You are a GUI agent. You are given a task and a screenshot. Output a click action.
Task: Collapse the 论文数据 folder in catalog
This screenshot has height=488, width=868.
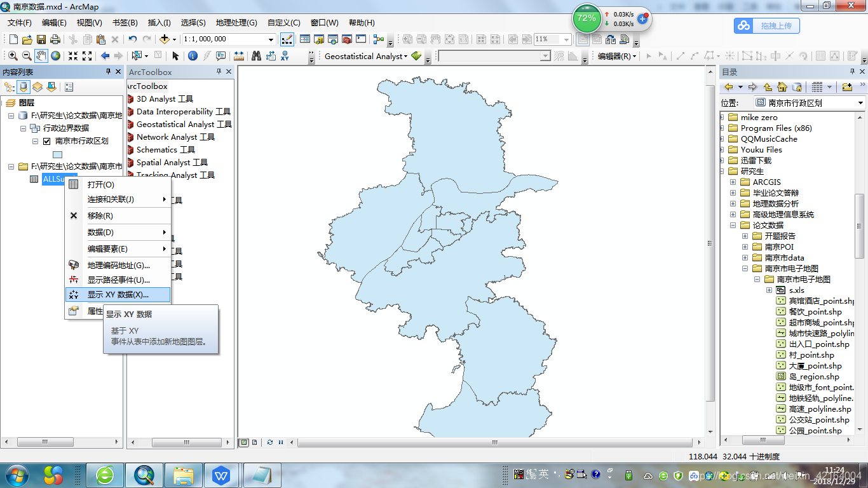point(733,226)
